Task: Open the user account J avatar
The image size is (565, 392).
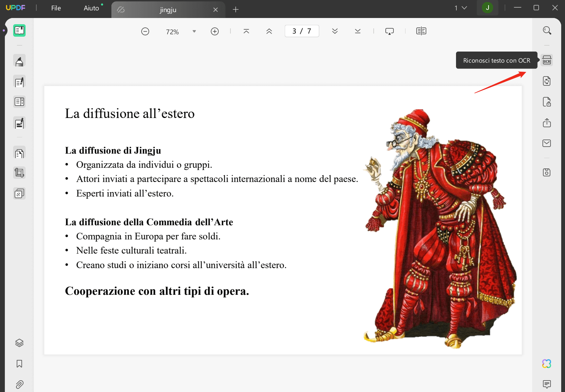Action: [487, 8]
